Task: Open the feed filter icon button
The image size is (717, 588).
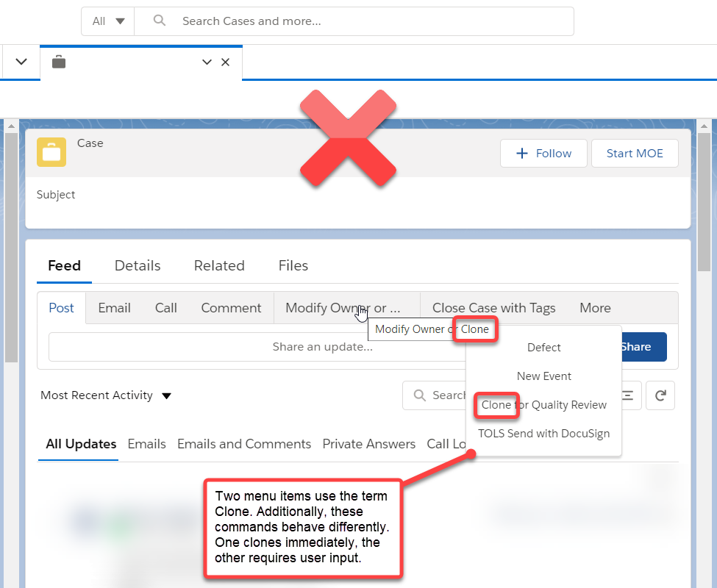Action: [628, 395]
